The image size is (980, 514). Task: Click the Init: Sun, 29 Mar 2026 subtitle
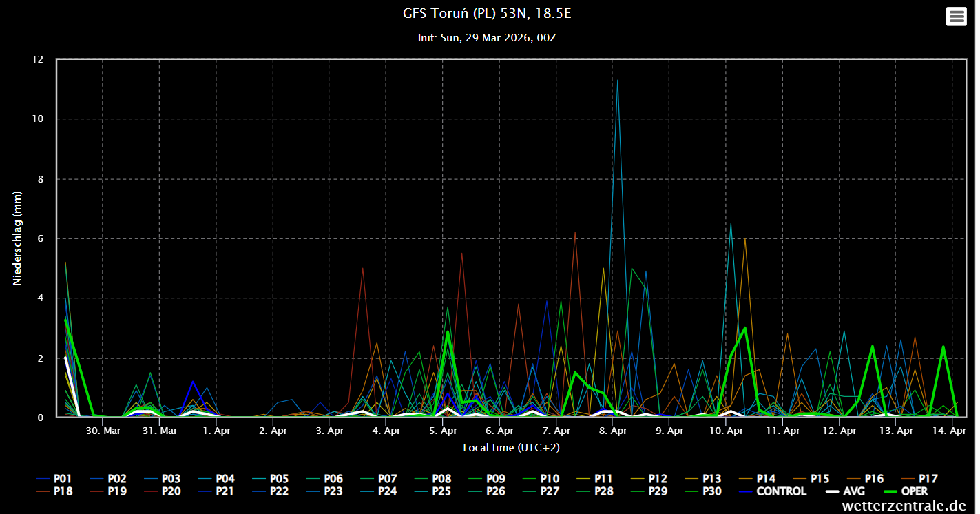point(486,38)
